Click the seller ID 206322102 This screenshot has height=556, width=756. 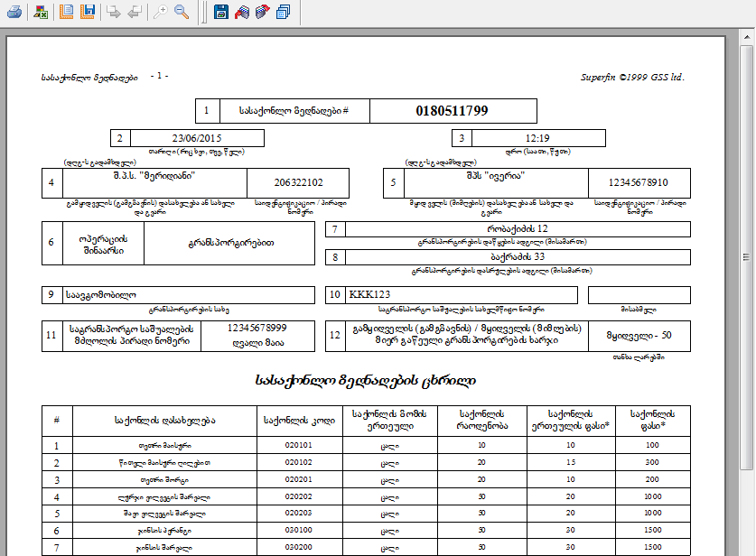tap(298, 182)
